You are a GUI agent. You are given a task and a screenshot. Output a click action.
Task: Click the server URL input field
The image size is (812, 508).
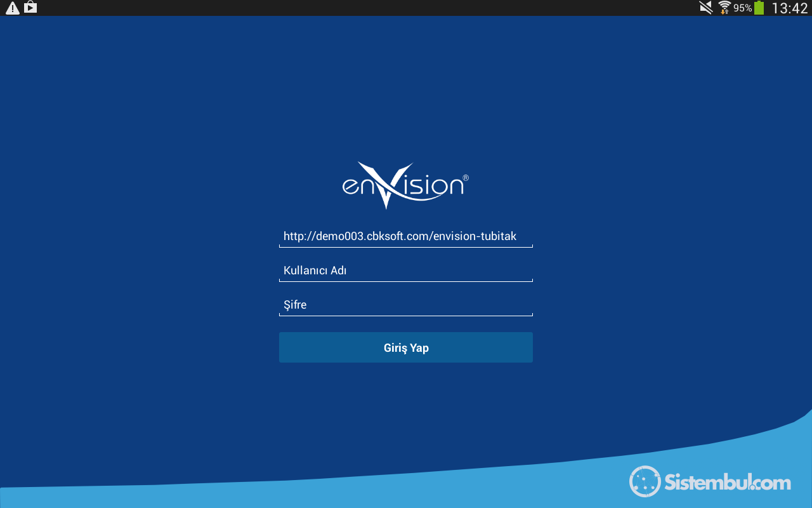pyautogui.click(x=406, y=236)
